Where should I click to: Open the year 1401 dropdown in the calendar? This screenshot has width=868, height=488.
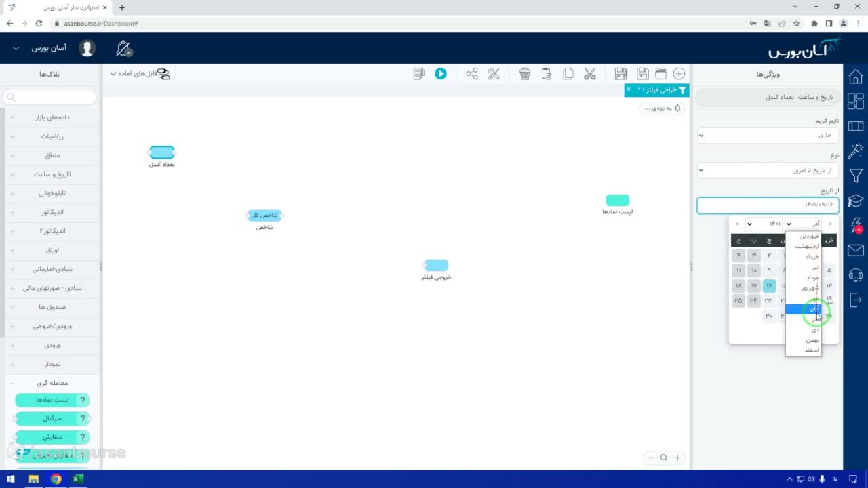[x=762, y=224]
